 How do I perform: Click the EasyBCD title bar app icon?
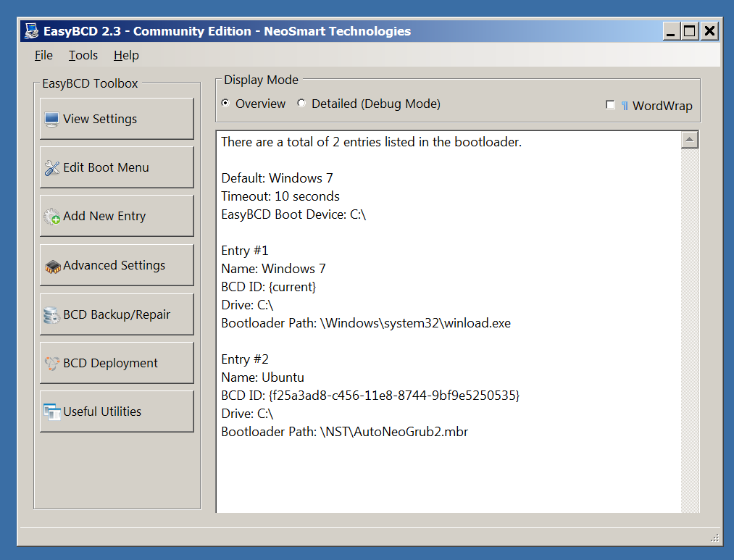click(31, 31)
